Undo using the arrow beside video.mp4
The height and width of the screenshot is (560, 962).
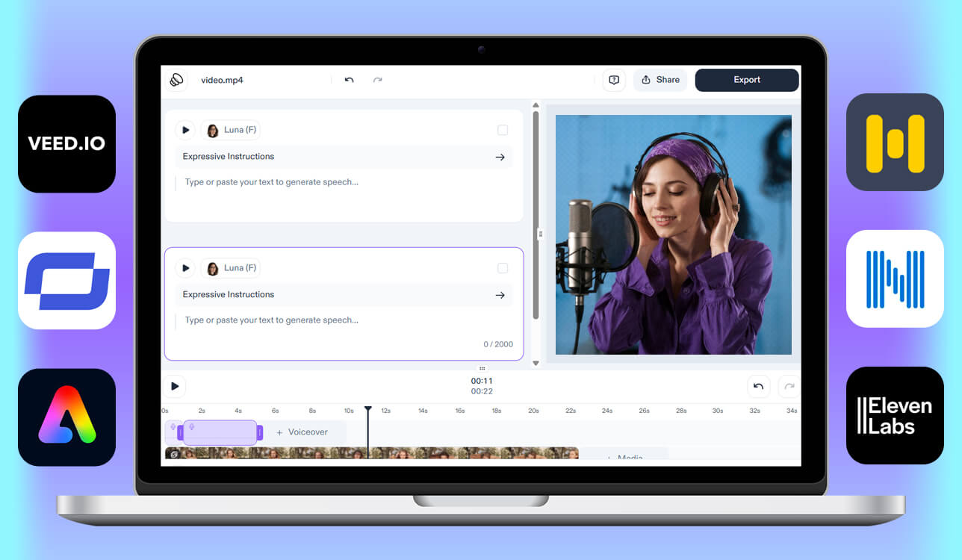(349, 80)
